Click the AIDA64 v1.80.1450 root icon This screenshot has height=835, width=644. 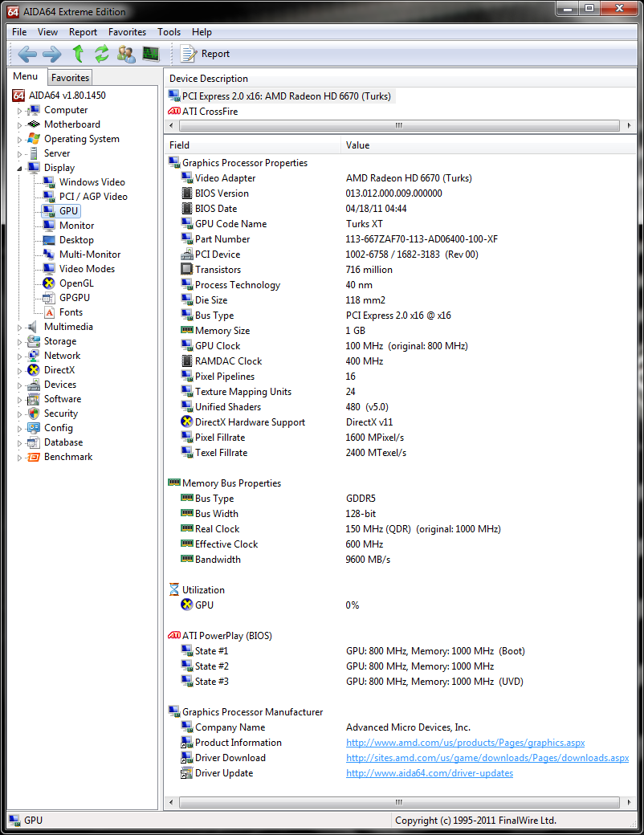(18, 96)
